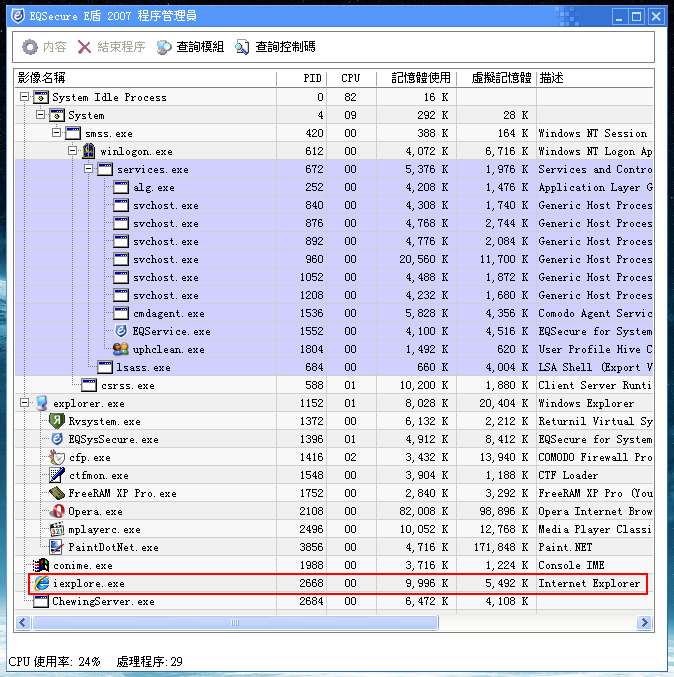Viewport: 674px width, 677px height.
Task: Select the ChewingServer.exe window icon
Action: tap(41, 601)
